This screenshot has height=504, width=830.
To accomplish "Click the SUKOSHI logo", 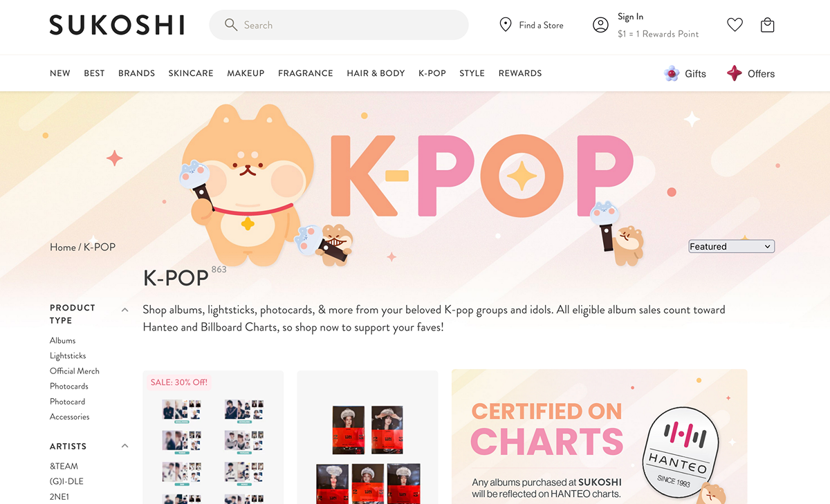I will [x=117, y=25].
